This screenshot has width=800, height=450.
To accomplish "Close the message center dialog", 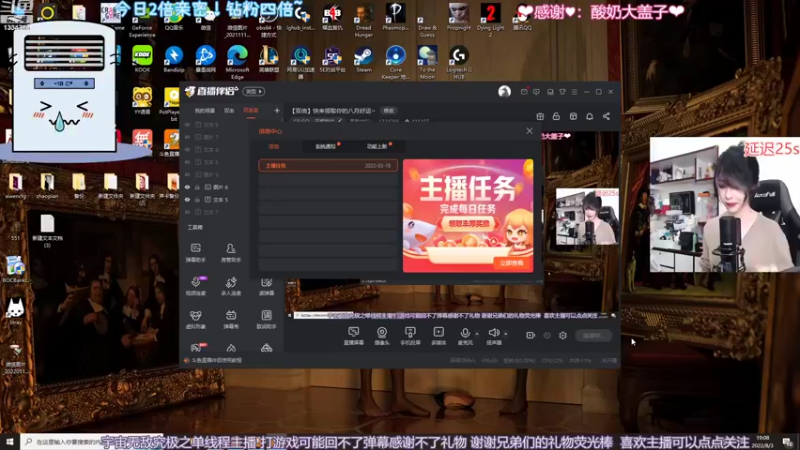I will (529, 131).
